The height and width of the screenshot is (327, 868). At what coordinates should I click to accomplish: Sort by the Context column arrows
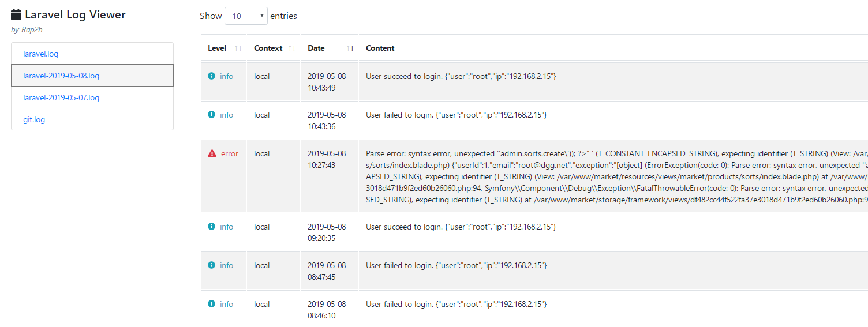(x=292, y=48)
